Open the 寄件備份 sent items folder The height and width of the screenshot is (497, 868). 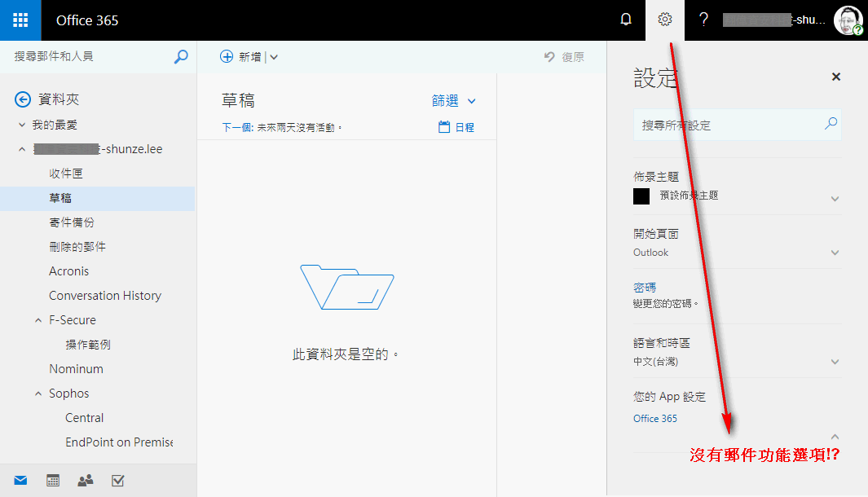72,222
